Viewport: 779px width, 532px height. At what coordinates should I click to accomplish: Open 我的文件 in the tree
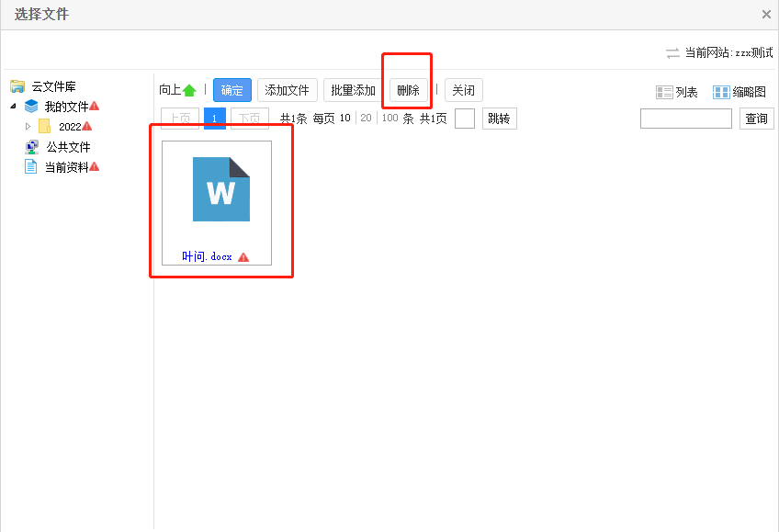[66, 107]
